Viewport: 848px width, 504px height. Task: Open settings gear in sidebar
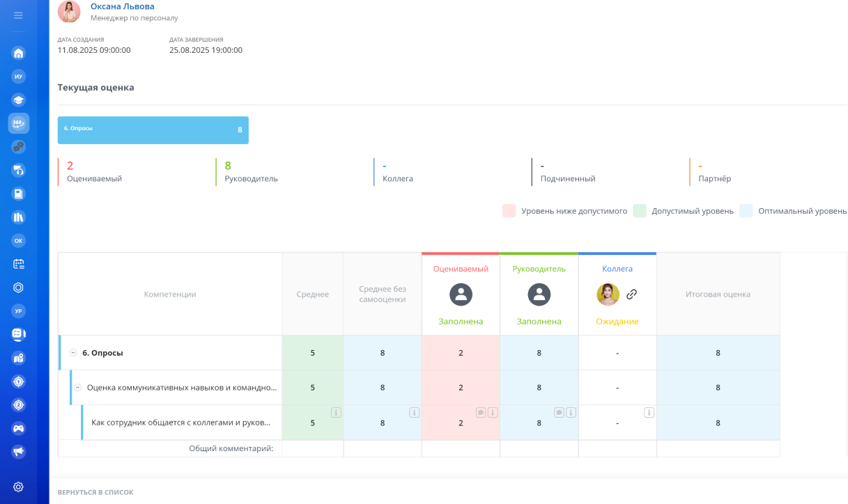click(x=19, y=487)
